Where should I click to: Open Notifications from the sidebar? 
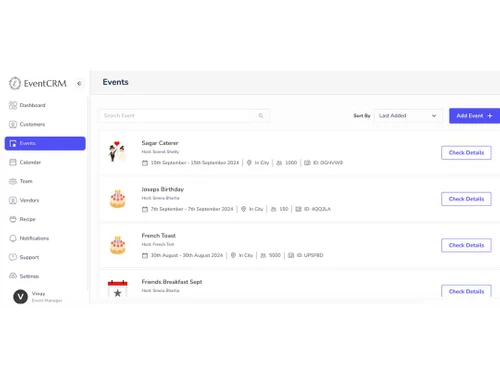point(45,238)
